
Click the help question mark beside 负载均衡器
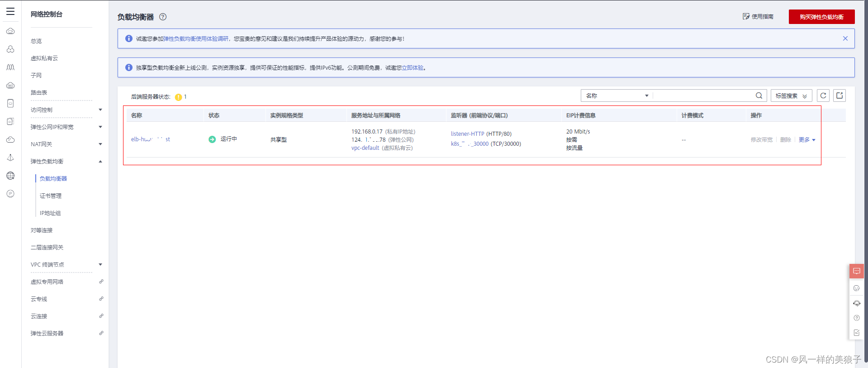pyautogui.click(x=163, y=17)
